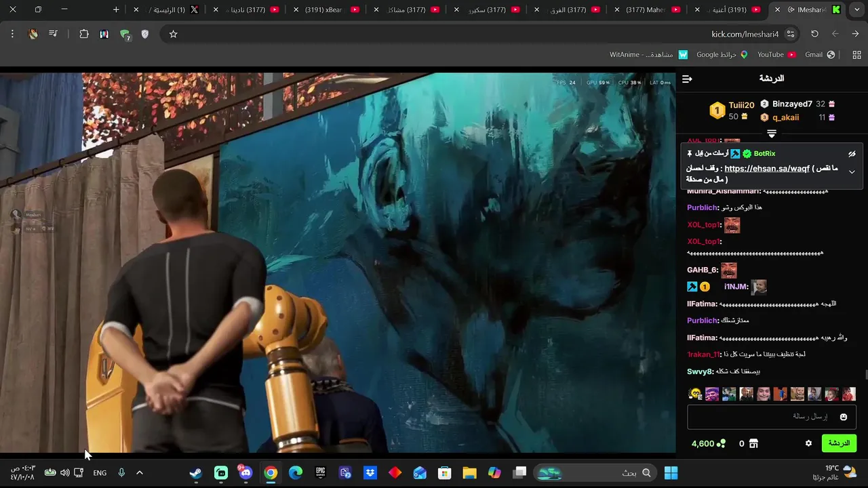Click the Binzayed7 leaderboard name
Screen dimensions: 868x488
tap(792, 104)
